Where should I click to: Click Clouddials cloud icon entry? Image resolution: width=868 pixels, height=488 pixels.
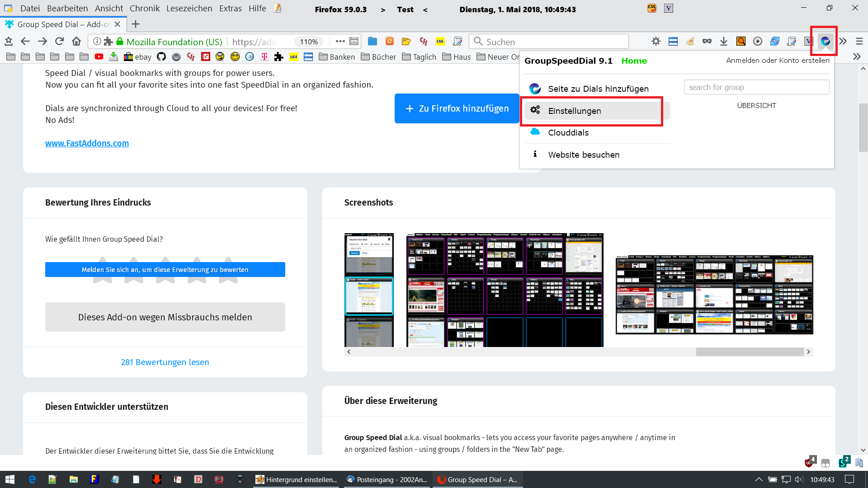pos(568,132)
